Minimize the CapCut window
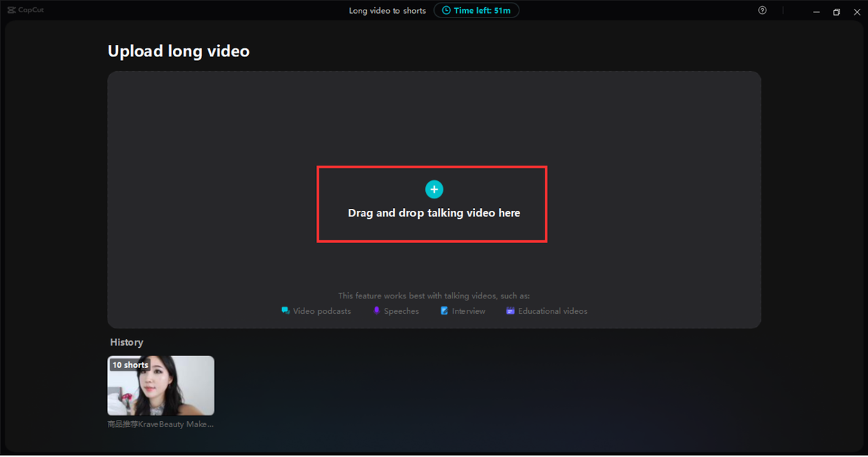 816,12
